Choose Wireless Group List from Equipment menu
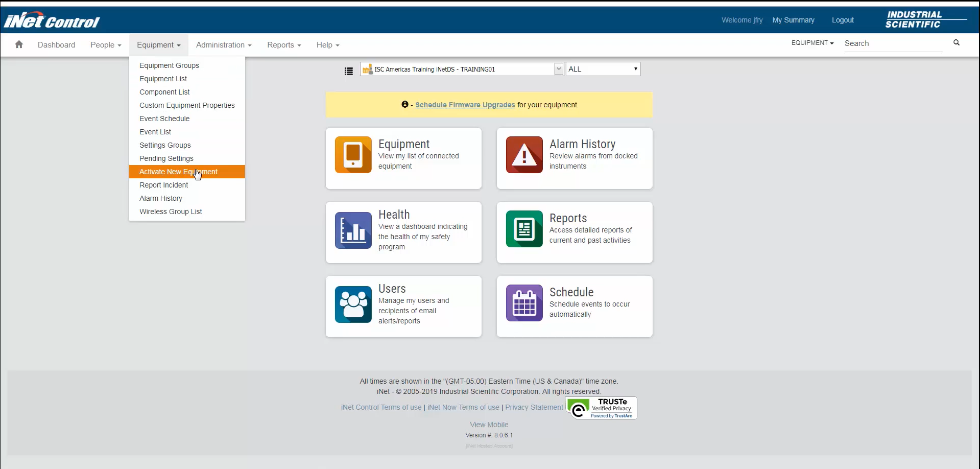This screenshot has width=980, height=469. [171, 212]
